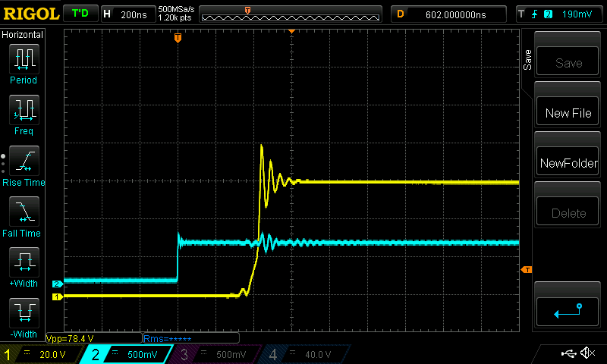Toggle the muted speaker sound icon

click(x=587, y=353)
